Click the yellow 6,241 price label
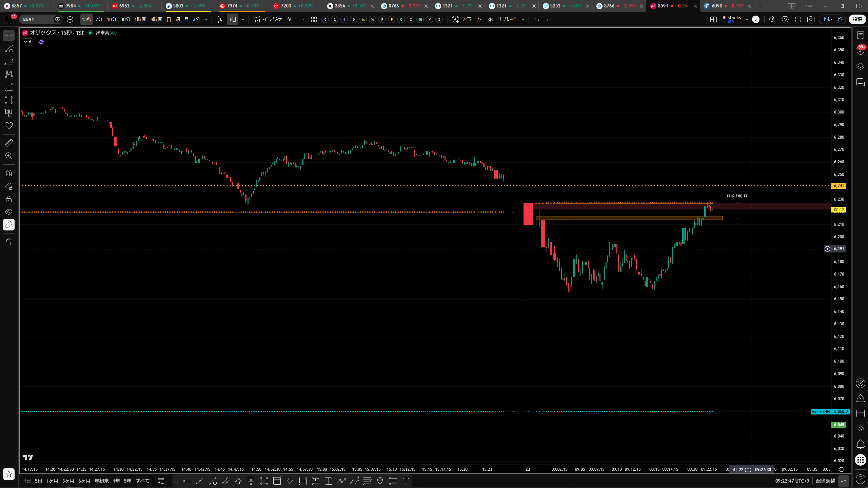 (839, 186)
